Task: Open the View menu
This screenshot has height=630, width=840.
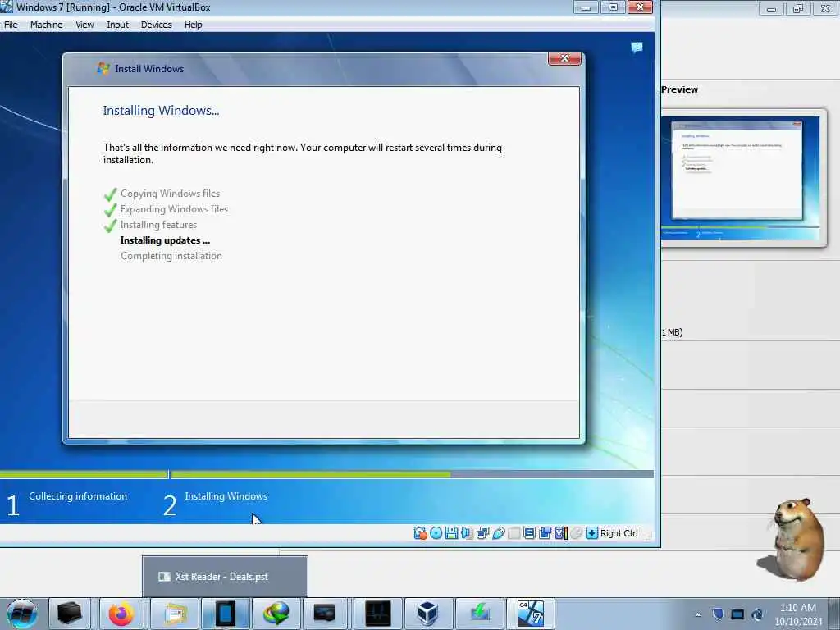Action: coord(84,25)
